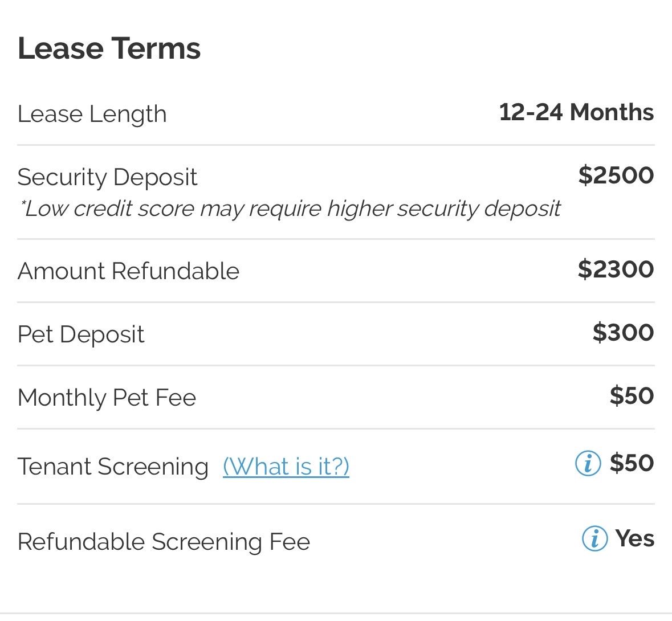Screen dimensions: 672x621
Task: Click the $50 monthly pet fee value
Action: pos(632,395)
